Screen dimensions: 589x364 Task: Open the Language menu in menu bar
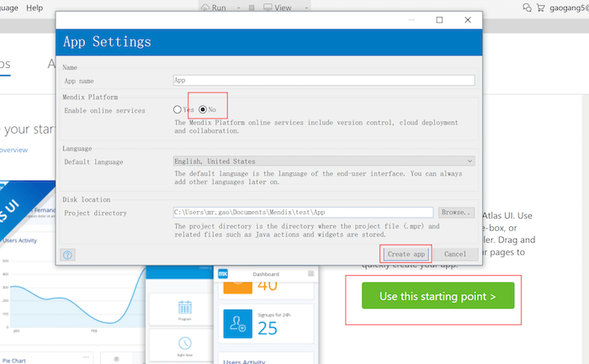(8, 8)
